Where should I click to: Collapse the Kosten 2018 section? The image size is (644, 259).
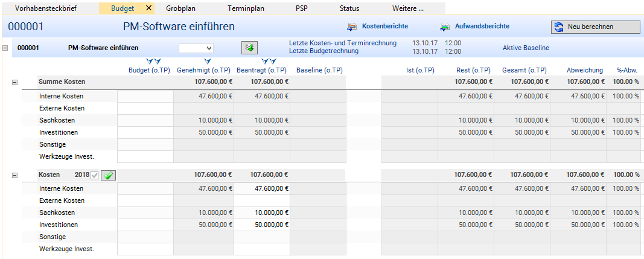coord(16,174)
